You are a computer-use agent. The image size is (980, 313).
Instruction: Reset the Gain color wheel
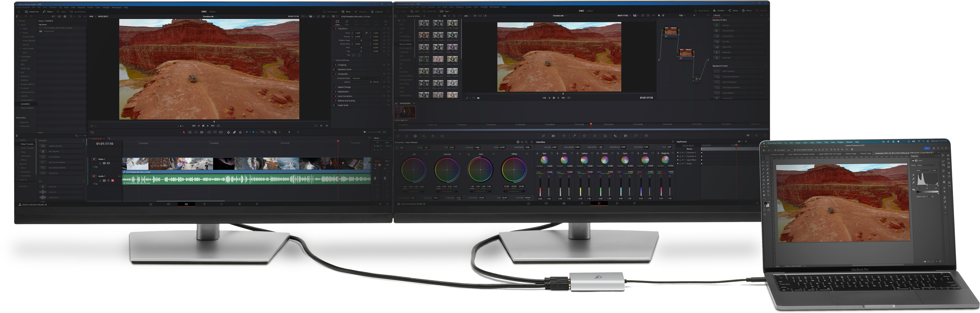pyautogui.click(x=493, y=154)
